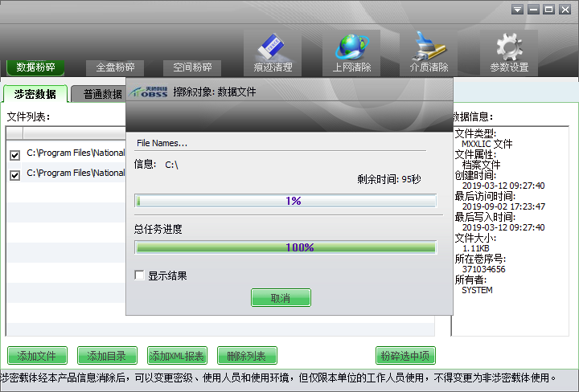Click the 剩余时间: 95秒 text
The height and width of the screenshot is (392, 579).
(389, 180)
